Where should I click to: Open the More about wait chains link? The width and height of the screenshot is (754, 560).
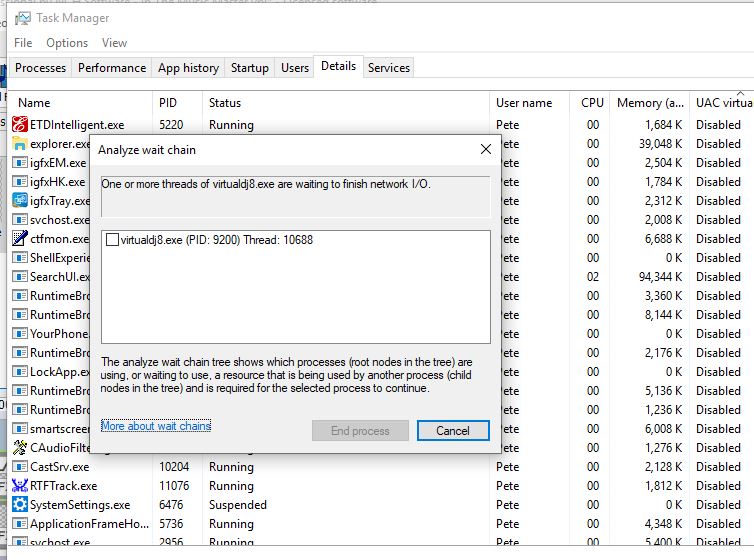pos(156,426)
